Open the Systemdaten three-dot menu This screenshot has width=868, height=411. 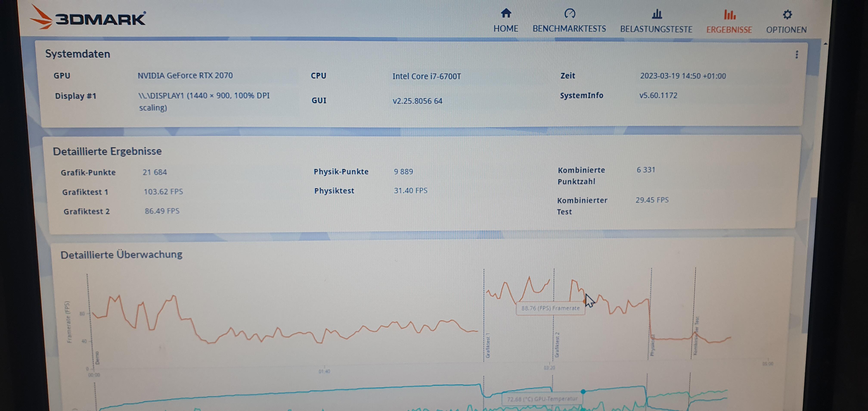coord(797,55)
